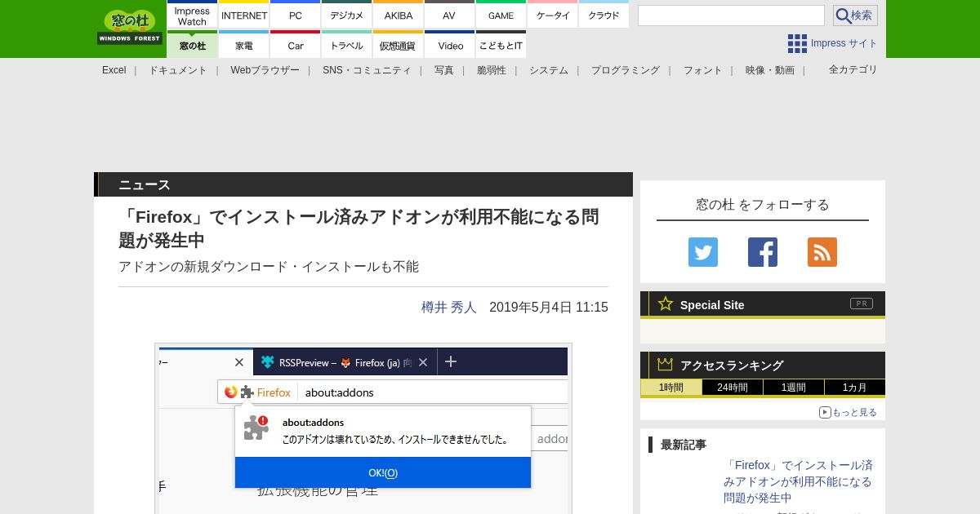Open the Car Watch tab
The height and width of the screenshot is (514, 980).
[x=295, y=45]
